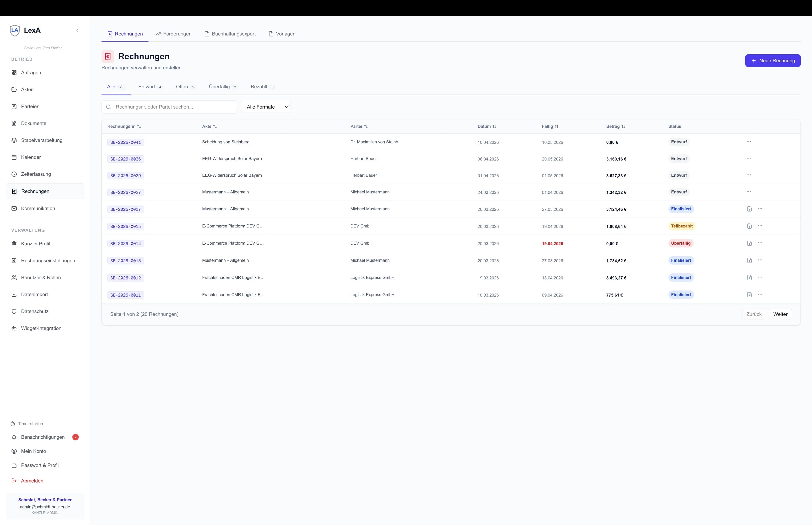Go to next page with Weiter

[780, 314]
